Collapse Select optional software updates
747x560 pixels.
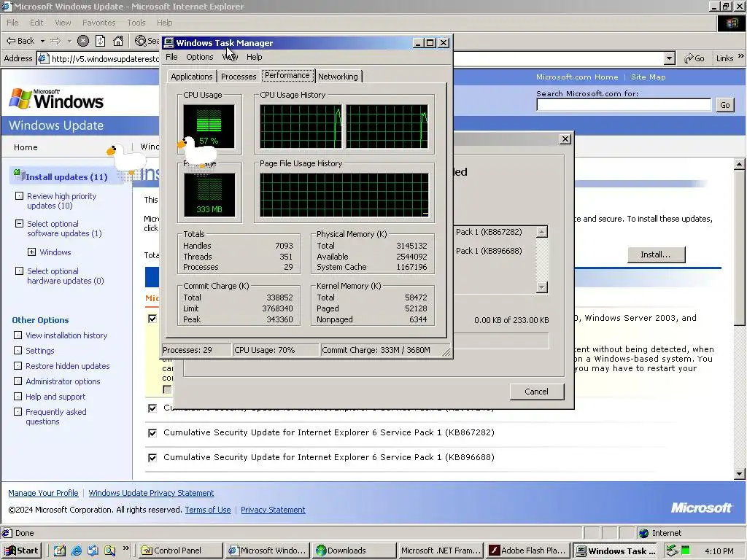point(19,223)
